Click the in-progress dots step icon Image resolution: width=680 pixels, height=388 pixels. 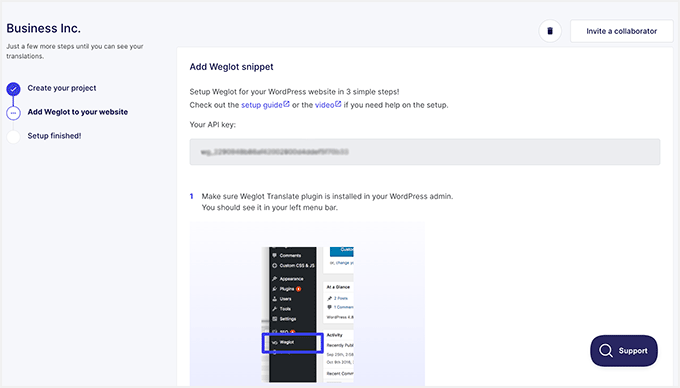(x=13, y=113)
